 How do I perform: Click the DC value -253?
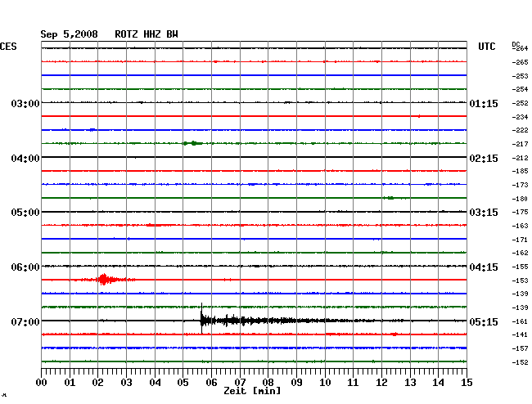[520, 76]
